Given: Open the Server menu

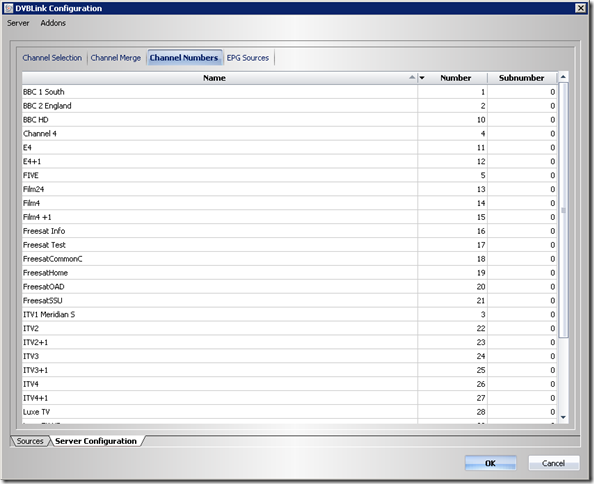Looking at the screenshot, I should (x=18, y=23).
